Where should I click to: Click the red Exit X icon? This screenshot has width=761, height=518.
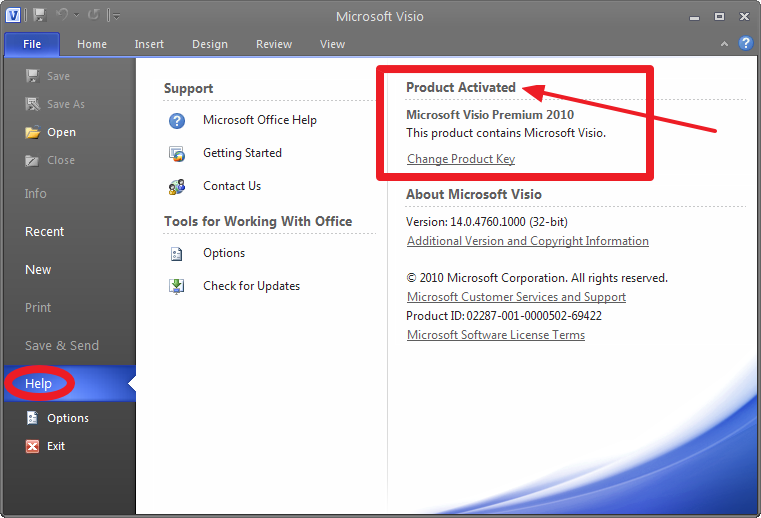point(33,446)
